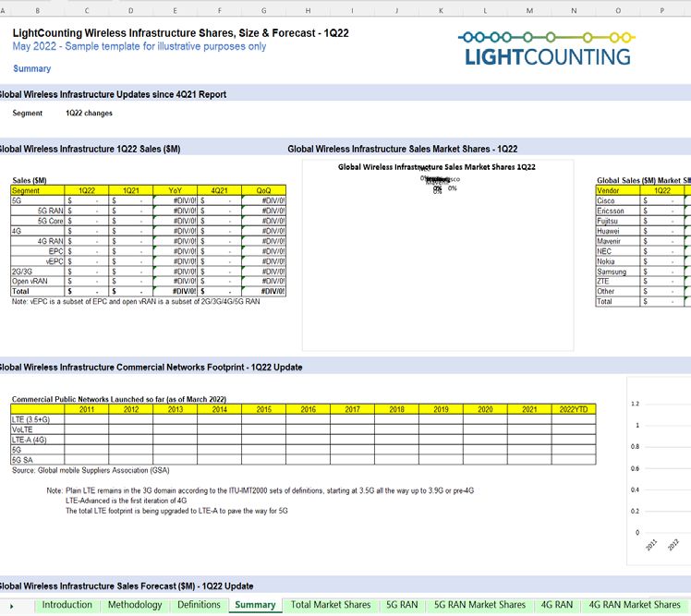This screenshot has height=616, width=691.
Task: Open the 5G RAN sheet tab
Action: [x=402, y=605]
